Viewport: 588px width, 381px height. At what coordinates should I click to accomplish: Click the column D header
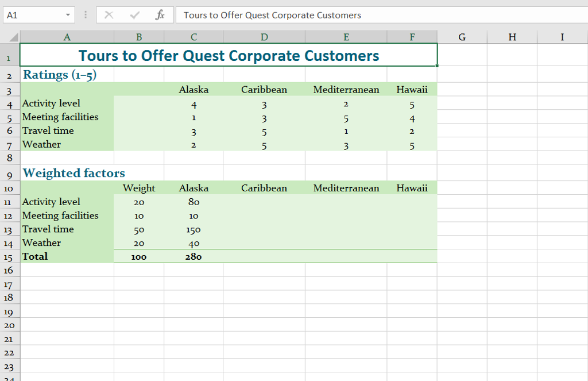point(264,37)
